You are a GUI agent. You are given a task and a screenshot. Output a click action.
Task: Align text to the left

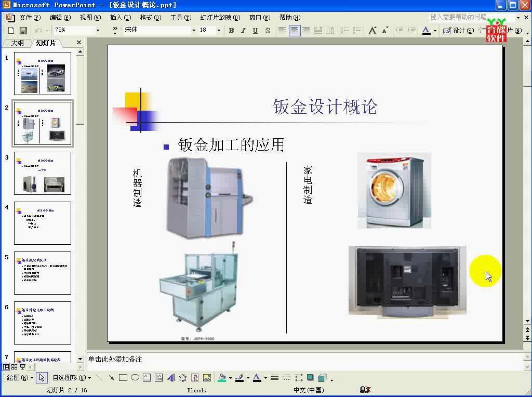point(282,31)
